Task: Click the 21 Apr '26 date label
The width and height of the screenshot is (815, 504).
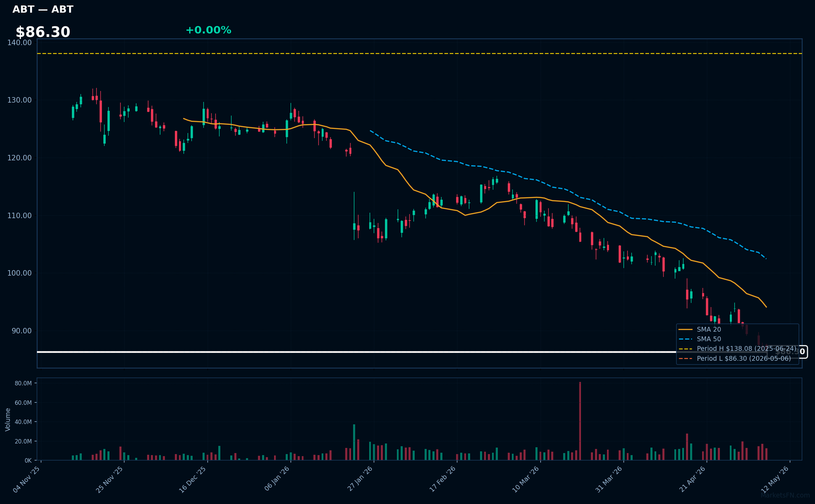Action: [x=692, y=479]
